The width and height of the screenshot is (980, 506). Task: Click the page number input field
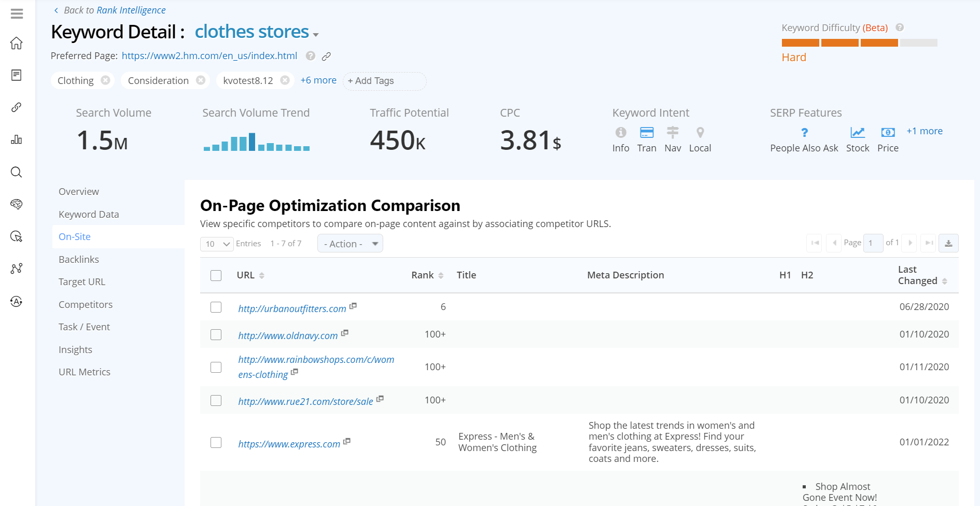[x=873, y=243]
